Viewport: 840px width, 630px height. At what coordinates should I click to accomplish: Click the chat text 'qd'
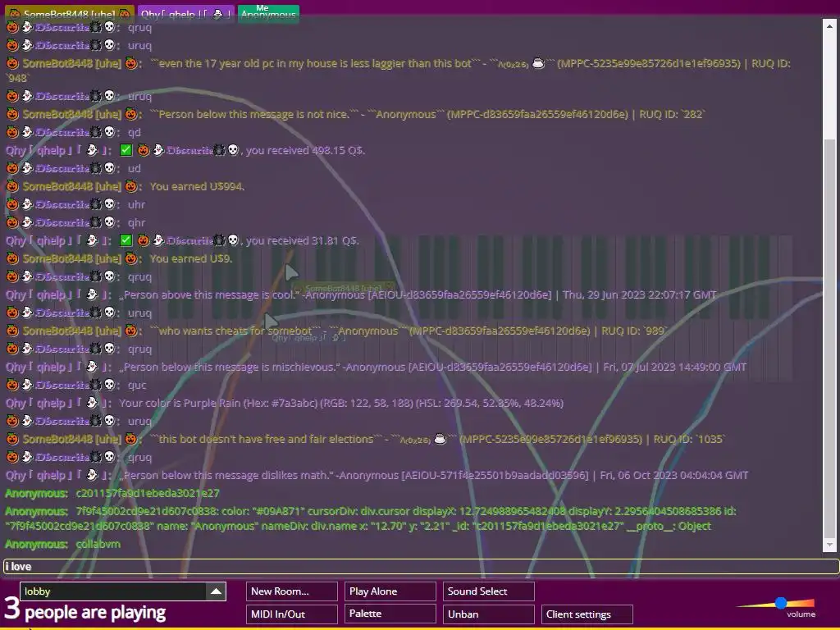click(134, 132)
